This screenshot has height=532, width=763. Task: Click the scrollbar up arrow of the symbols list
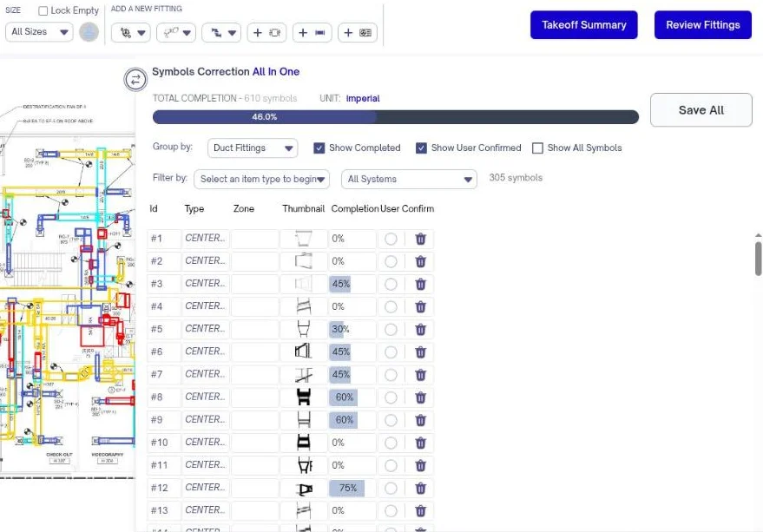click(758, 235)
